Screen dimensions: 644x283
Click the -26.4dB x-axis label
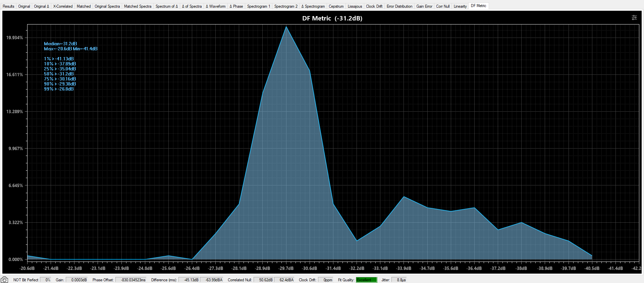pyautogui.click(x=192, y=268)
